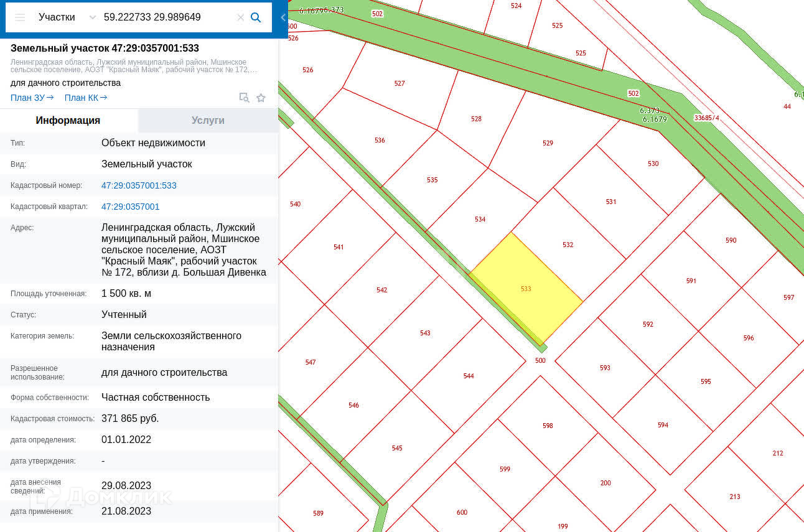Switch to the Услуги tab
This screenshot has width=804, height=532.
point(208,121)
